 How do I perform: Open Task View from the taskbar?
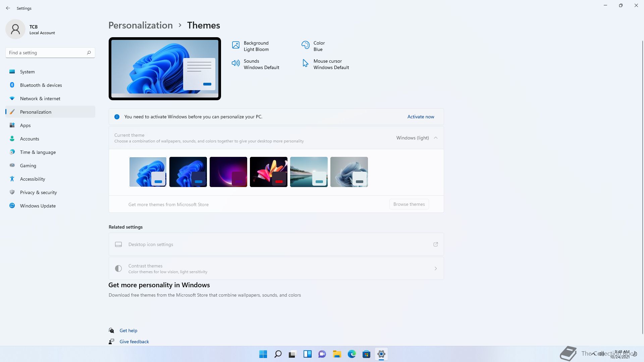click(x=293, y=354)
